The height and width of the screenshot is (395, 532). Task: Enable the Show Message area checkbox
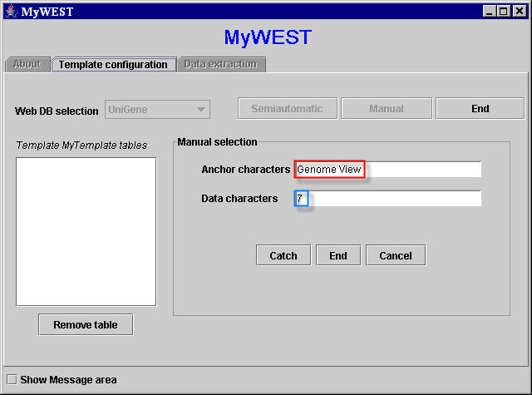pyautogui.click(x=12, y=379)
